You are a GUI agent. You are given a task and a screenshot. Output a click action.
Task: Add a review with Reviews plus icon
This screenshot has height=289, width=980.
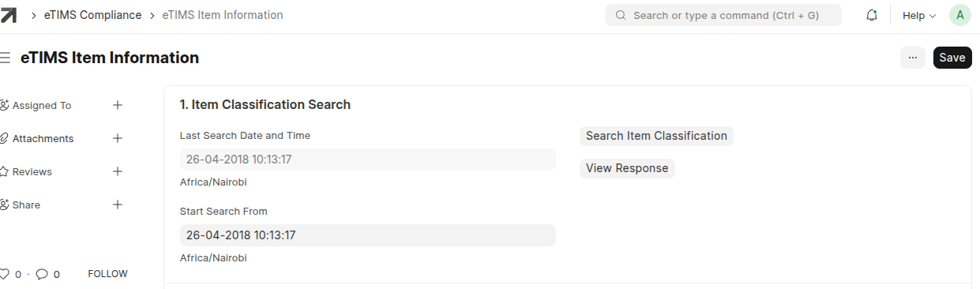pos(118,171)
